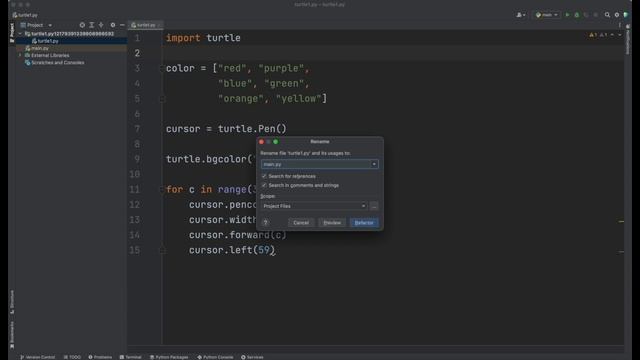Go to previous highlighted error arrow
This screenshot has width=640, height=360.
point(612,35)
